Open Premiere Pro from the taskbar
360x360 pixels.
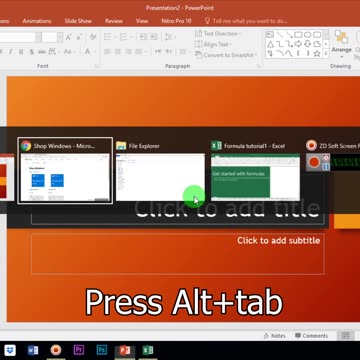(x=79, y=350)
